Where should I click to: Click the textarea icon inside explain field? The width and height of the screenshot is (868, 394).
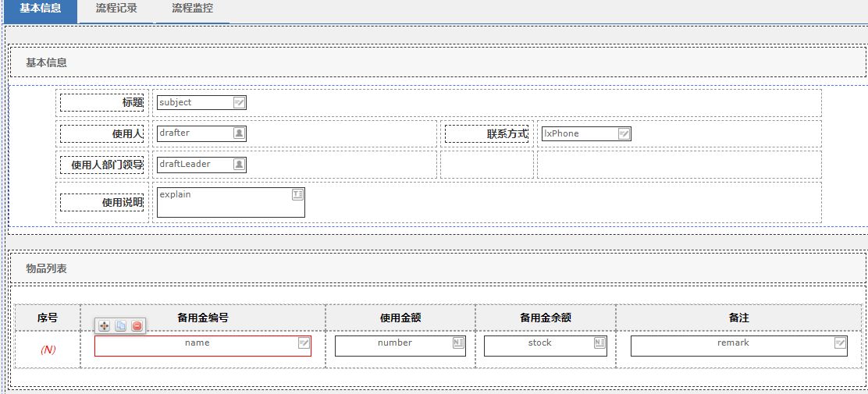(297, 194)
